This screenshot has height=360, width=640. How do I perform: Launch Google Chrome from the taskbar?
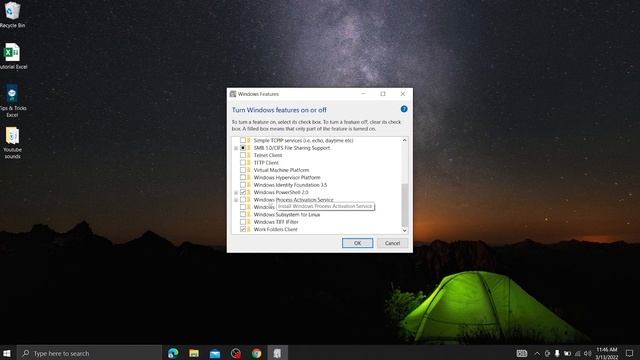point(256,353)
